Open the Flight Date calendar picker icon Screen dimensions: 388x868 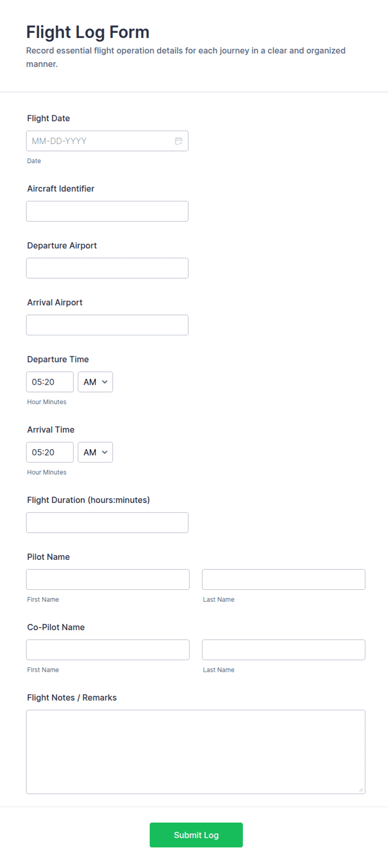[x=179, y=141]
